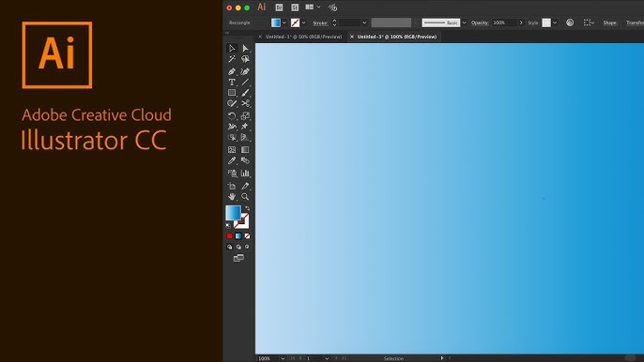This screenshot has width=644, height=362.
Task: Click the Opacity label link
Action: (480, 23)
